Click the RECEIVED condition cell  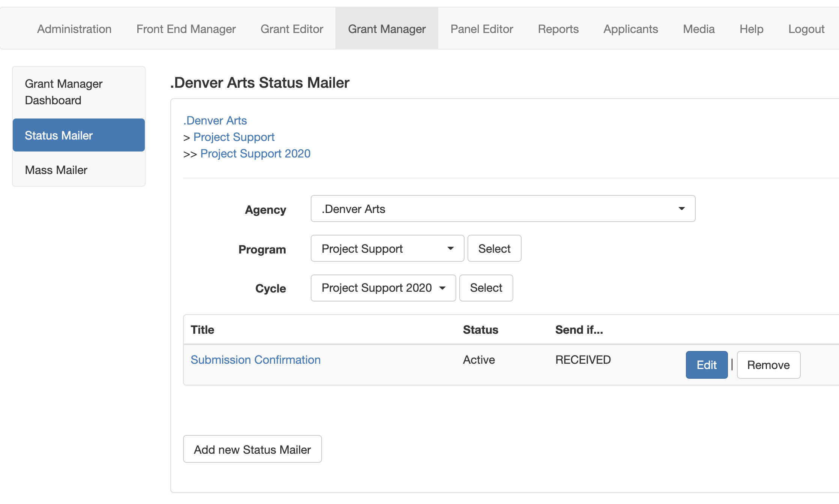(x=583, y=360)
